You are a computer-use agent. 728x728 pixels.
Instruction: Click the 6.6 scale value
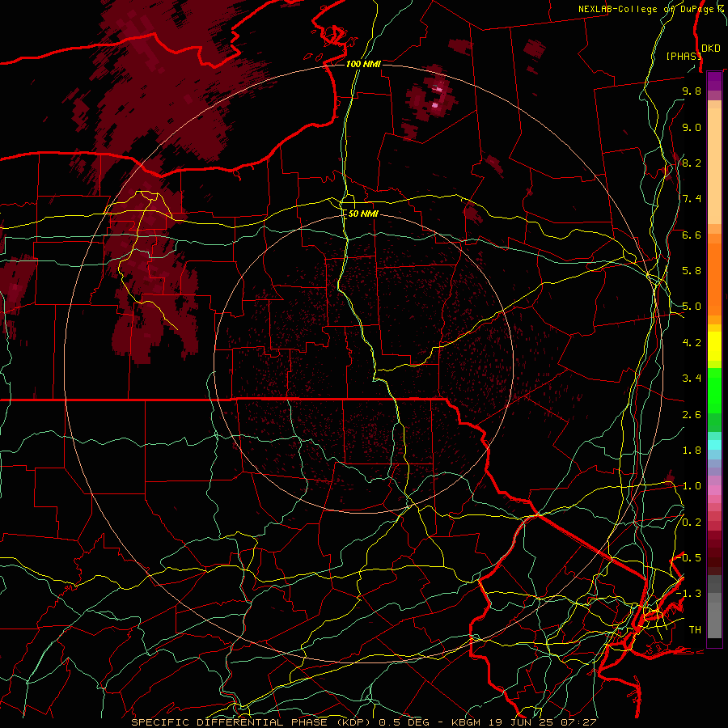tap(692, 235)
